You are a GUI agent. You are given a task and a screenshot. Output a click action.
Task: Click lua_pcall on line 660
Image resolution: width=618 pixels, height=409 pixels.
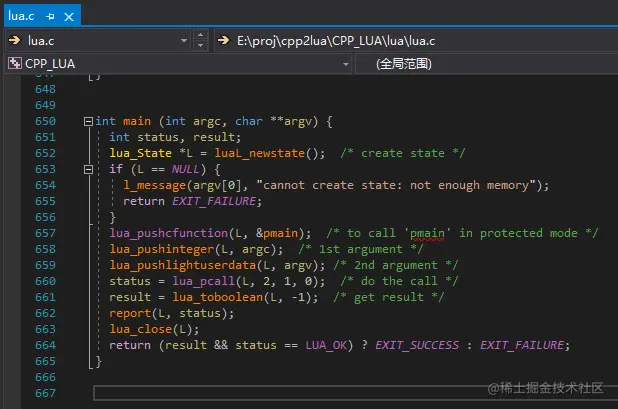[204, 281]
